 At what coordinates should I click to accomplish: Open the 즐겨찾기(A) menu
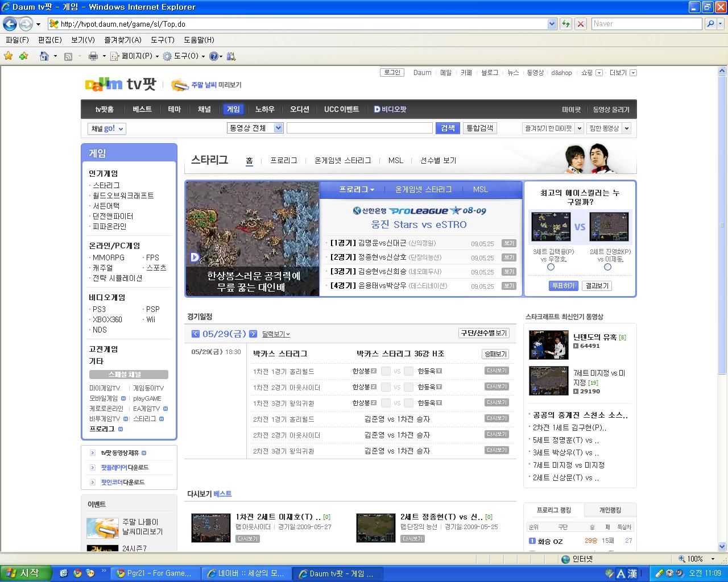[x=123, y=40]
